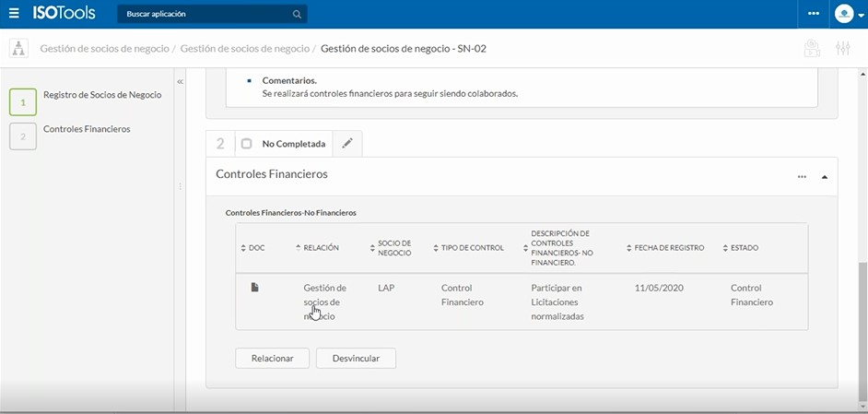
Task: Sort by Fecha de Registro column
Action: tap(669, 248)
